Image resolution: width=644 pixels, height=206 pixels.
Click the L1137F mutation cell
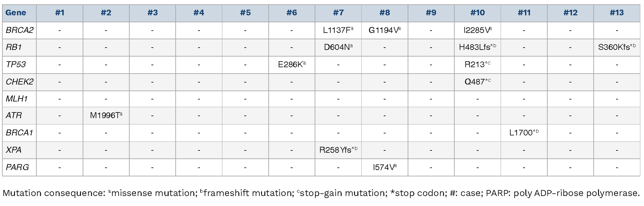pos(338,30)
